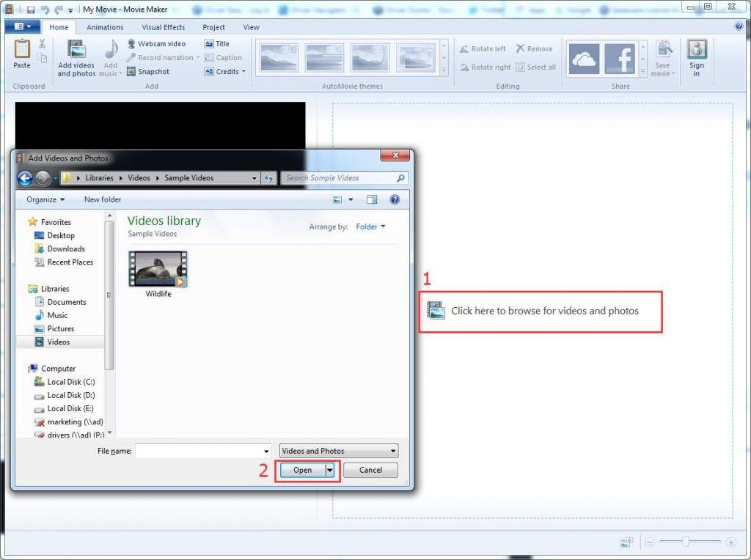Viewport: 751px width, 560px height.
Task: Click the Add music note icon
Action: coord(111,49)
